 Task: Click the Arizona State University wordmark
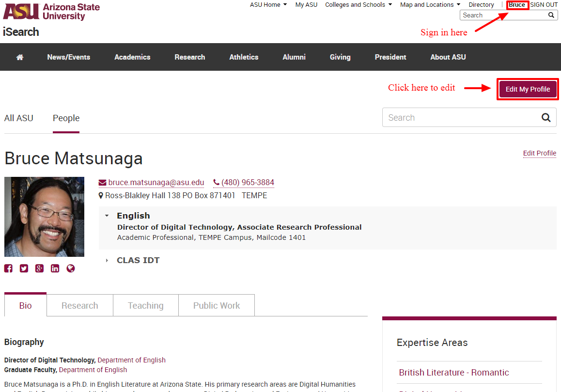point(71,12)
